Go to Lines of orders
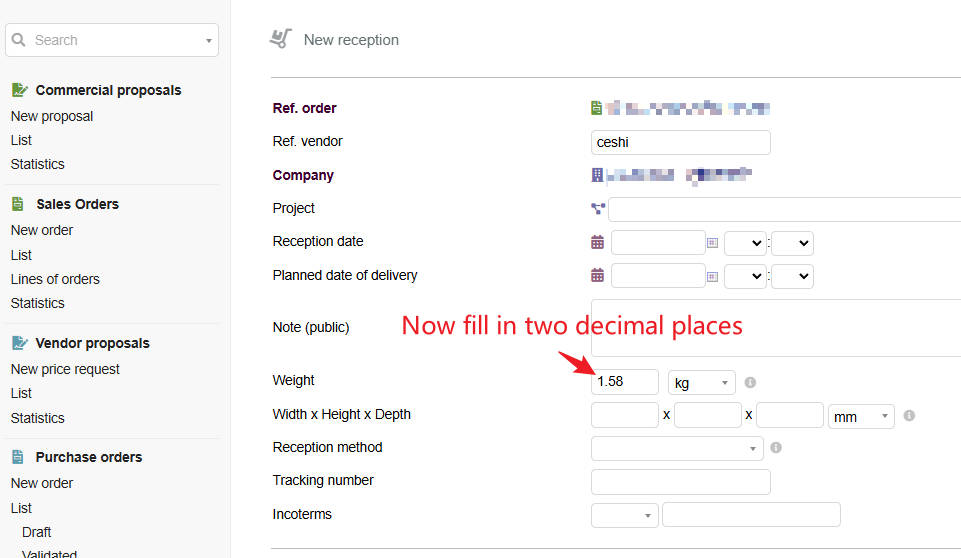The width and height of the screenshot is (961, 558). (x=55, y=279)
